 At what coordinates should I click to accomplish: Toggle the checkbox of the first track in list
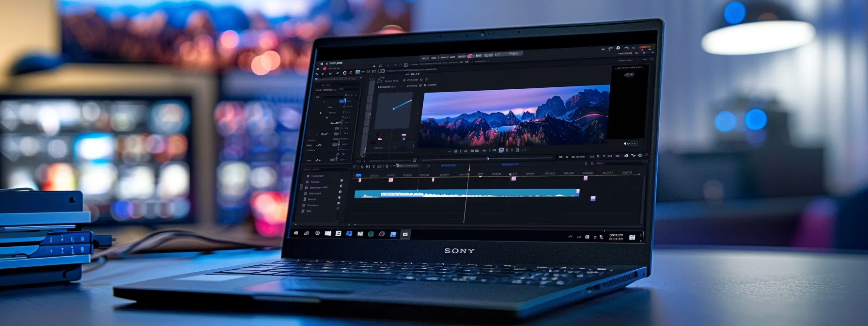pyautogui.click(x=308, y=176)
